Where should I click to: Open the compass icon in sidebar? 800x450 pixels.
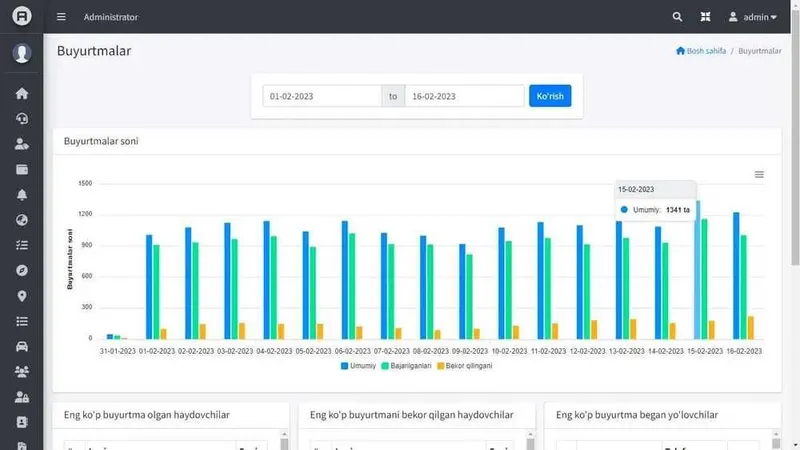pyautogui.click(x=21, y=270)
